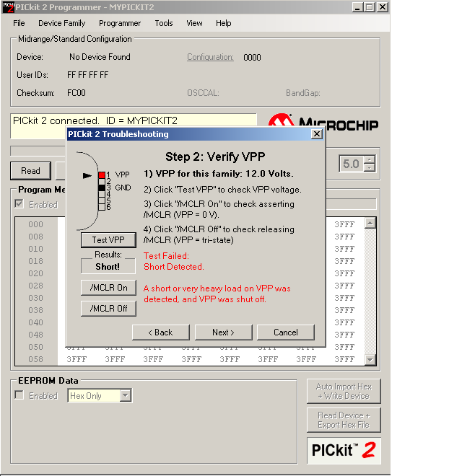Open the Help menu

click(x=223, y=23)
